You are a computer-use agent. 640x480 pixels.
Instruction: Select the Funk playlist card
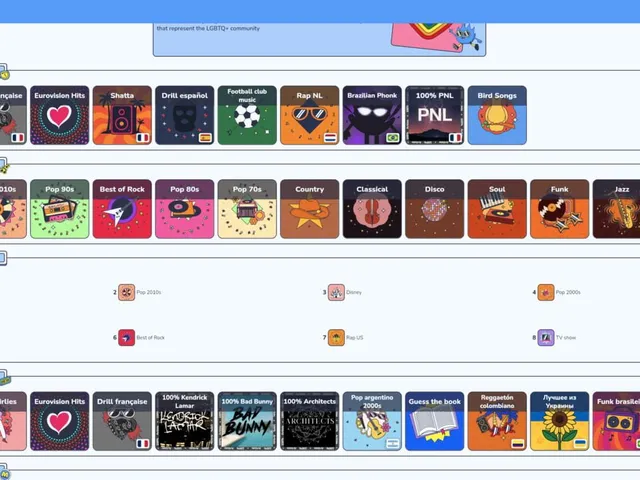[559, 209]
